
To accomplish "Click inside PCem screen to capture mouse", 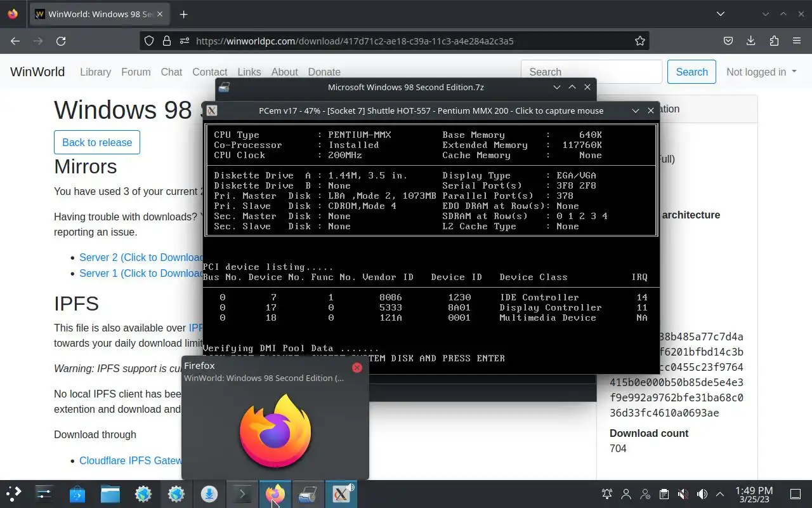I will coord(431,246).
